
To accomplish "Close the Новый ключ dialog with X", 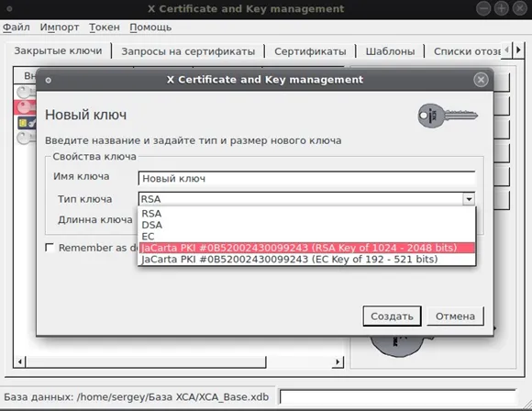I will pyautogui.click(x=481, y=80).
